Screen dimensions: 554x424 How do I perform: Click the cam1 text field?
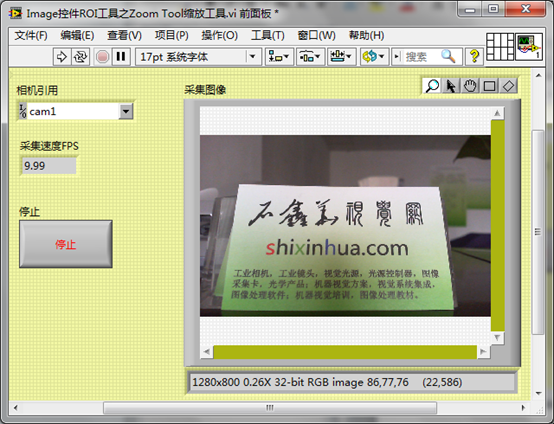[x=73, y=112]
